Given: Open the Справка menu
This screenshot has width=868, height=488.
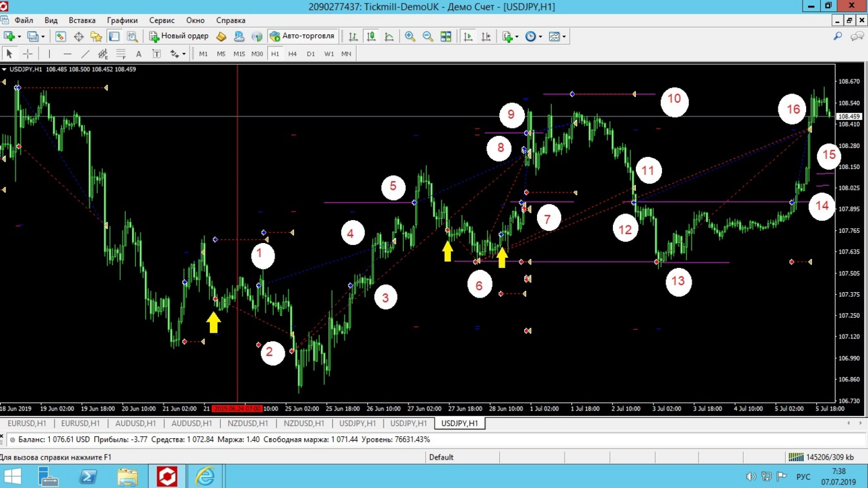Looking at the screenshot, I should point(231,20).
